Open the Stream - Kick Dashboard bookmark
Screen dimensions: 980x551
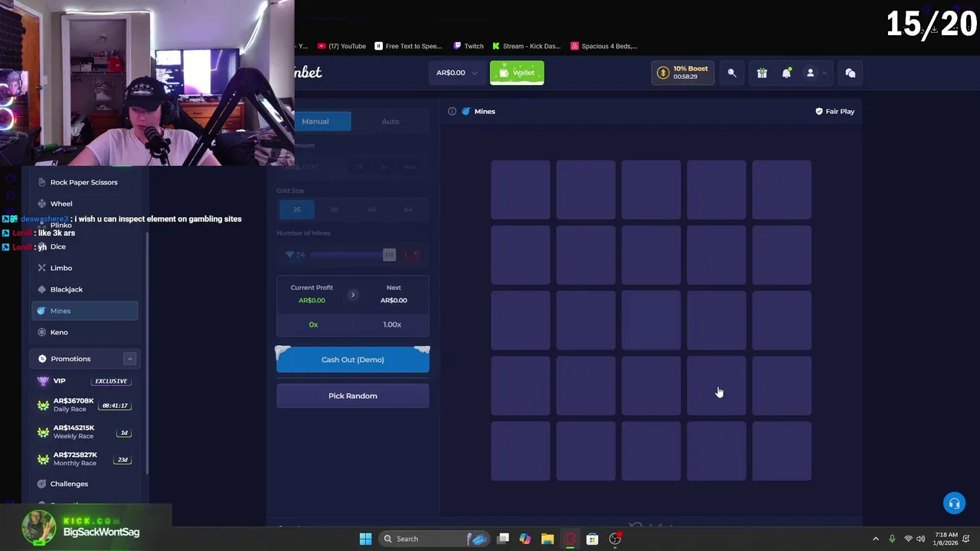tap(527, 46)
